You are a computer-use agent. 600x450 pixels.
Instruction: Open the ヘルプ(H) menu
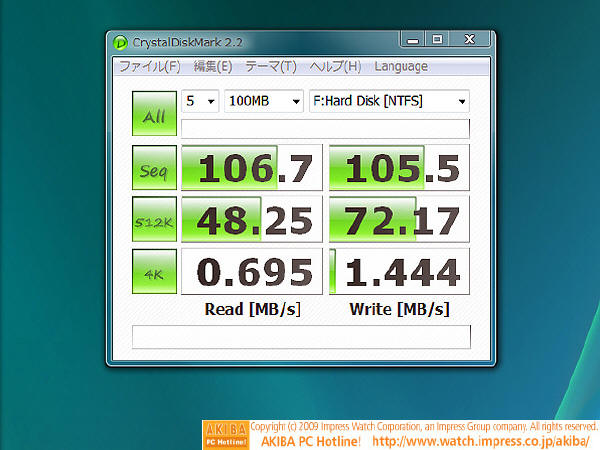(335, 67)
